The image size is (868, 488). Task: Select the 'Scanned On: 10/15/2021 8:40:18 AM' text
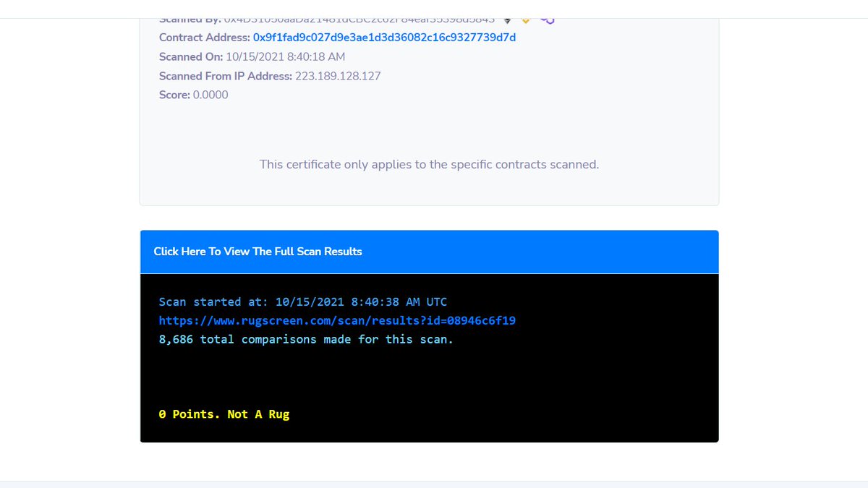pyautogui.click(x=252, y=56)
